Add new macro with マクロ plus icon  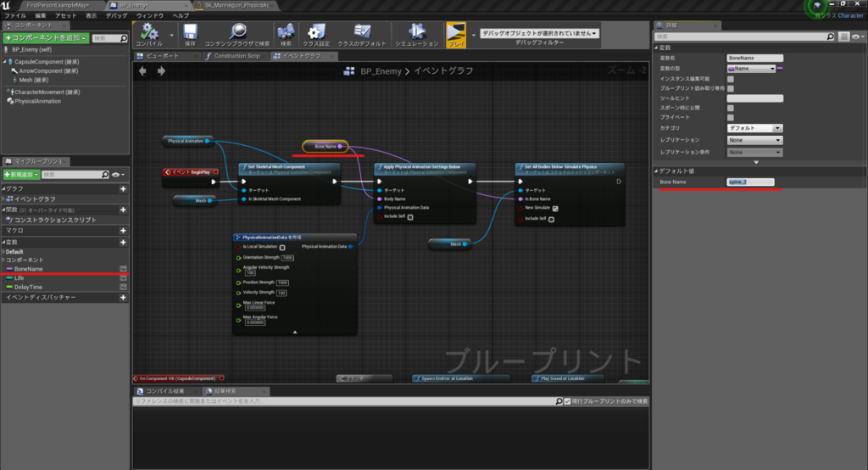pyautogui.click(x=123, y=230)
